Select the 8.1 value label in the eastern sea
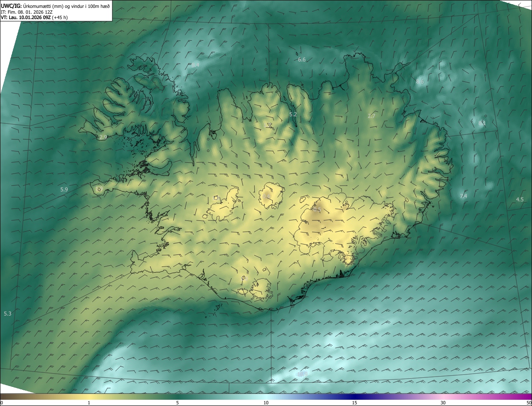 pyautogui.click(x=482, y=123)
